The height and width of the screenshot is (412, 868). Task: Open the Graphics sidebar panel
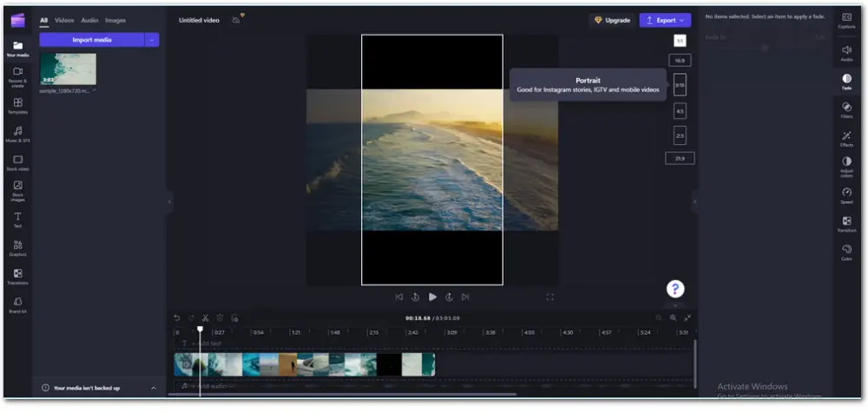(x=17, y=248)
